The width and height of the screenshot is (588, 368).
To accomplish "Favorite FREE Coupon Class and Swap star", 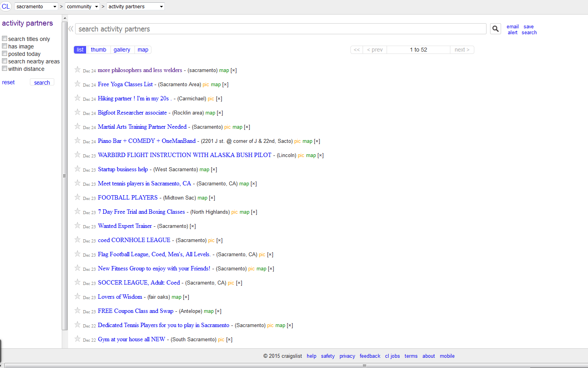I will 77,311.
